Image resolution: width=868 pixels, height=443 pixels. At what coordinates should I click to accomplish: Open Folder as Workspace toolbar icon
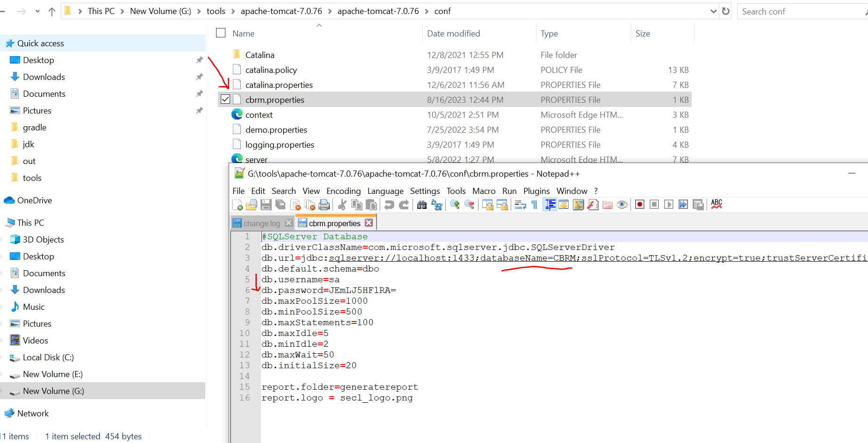pos(608,205)
